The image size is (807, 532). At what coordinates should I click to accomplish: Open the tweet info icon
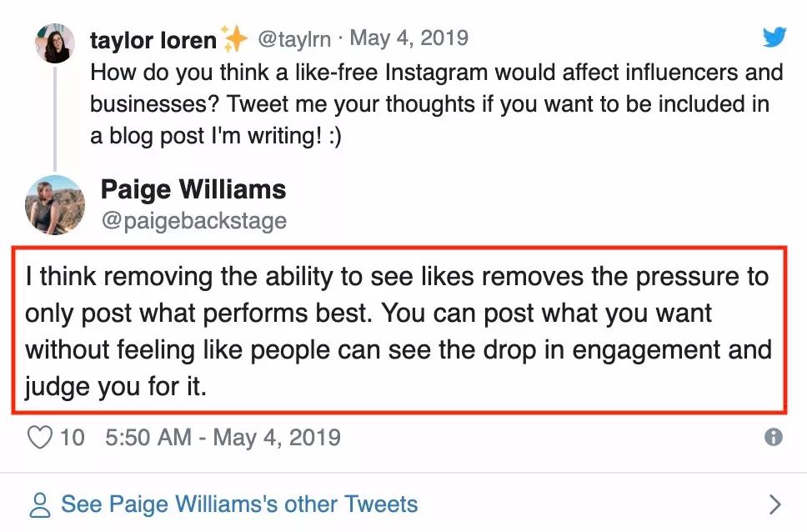point(774,437)
